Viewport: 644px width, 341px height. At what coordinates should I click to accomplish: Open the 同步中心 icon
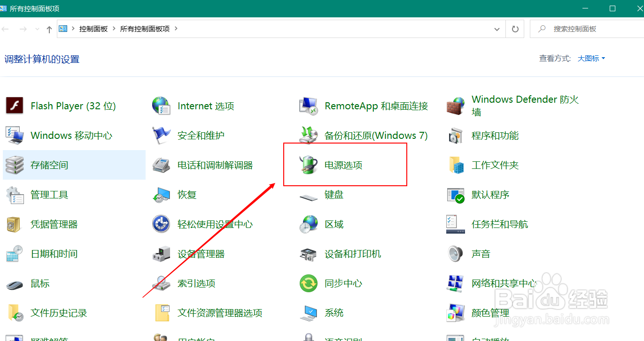pos(308,283)
